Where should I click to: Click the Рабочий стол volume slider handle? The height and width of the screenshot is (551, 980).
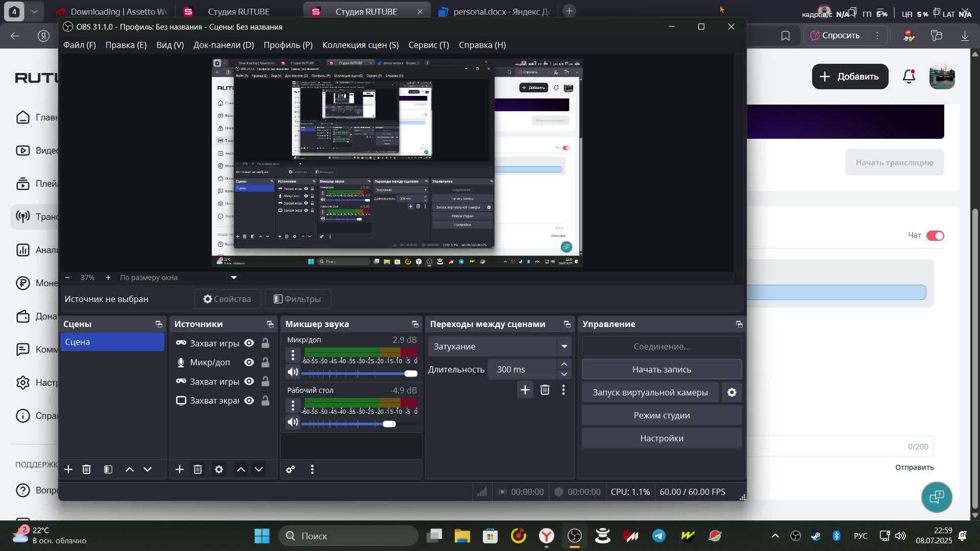tap(389, 424)
